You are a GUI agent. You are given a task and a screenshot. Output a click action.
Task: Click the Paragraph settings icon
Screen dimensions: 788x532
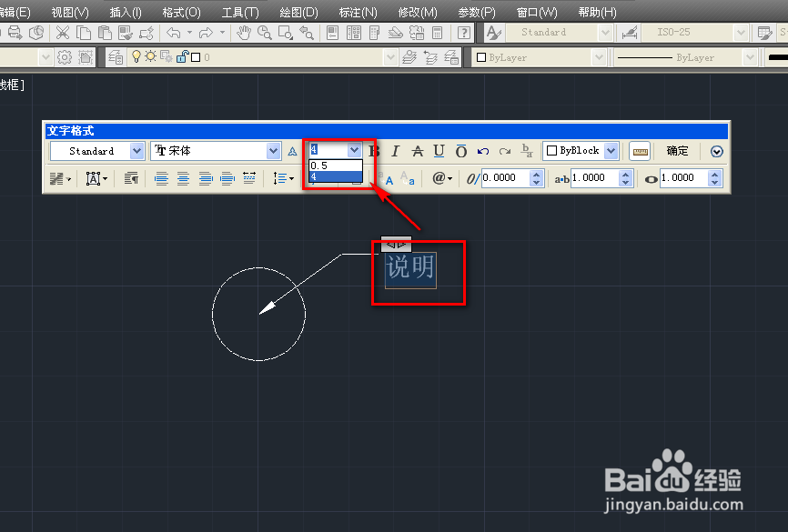[x=131, y=178]
